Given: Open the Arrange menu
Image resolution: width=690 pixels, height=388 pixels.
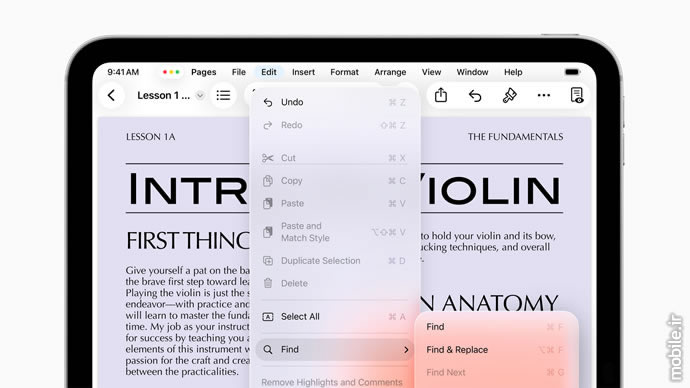Looking at the screenshot, I should tap(390, 72).
